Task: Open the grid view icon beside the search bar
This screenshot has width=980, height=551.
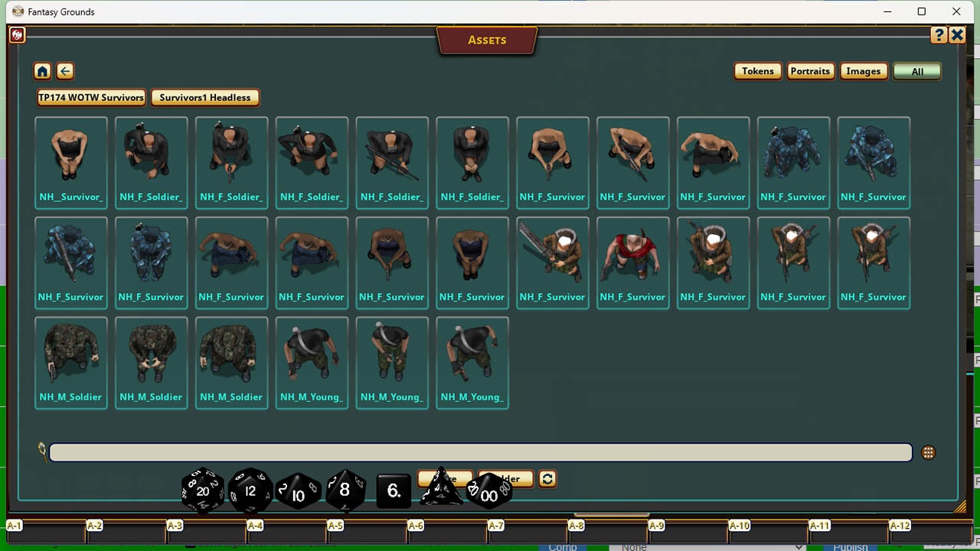Action: [x=928, y=452]
